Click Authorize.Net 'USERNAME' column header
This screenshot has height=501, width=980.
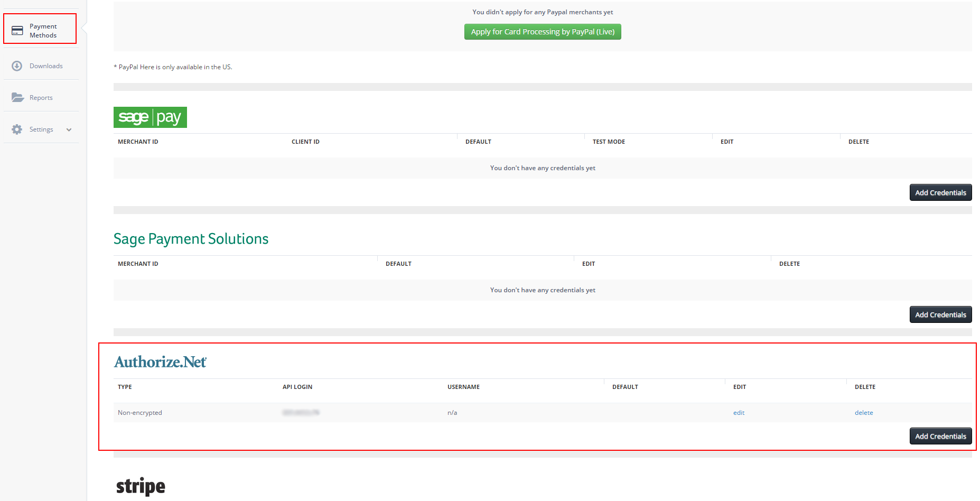(463, 387)
